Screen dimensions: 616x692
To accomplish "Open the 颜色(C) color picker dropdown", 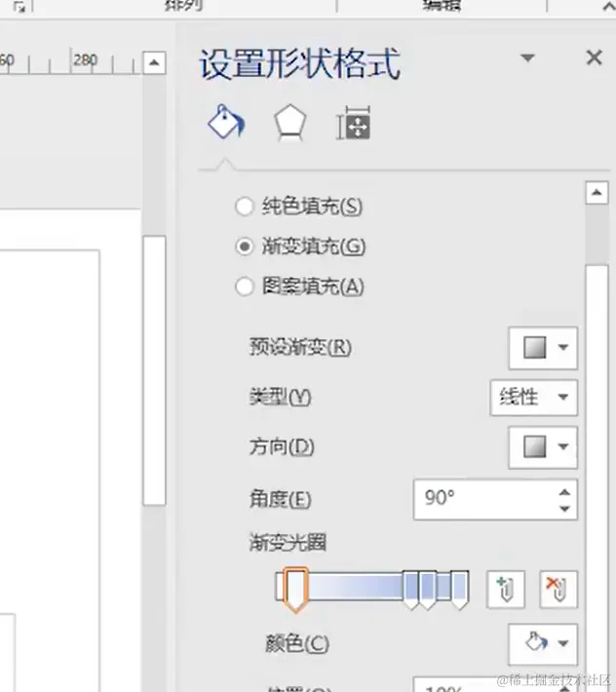I will click(x=543, y=643).
